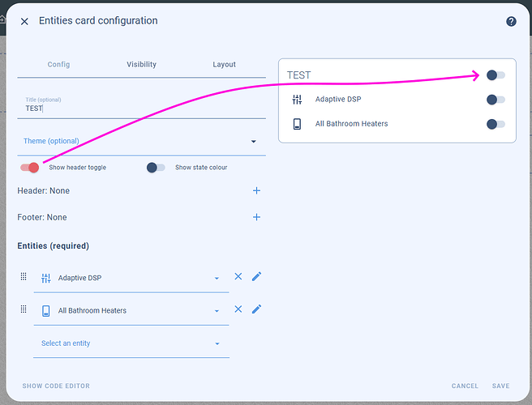
Task: Click the 'Entities (required)' heading
Action: [x=54, y=245]
